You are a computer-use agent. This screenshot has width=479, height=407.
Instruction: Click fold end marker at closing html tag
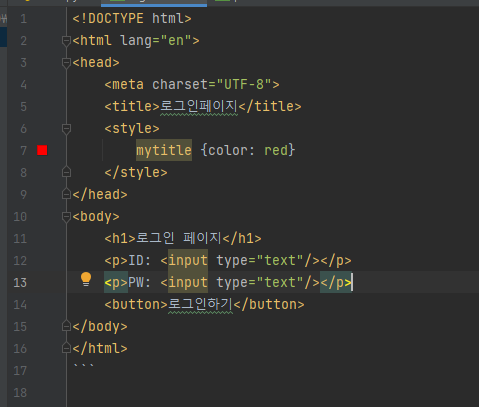[66, 348]
